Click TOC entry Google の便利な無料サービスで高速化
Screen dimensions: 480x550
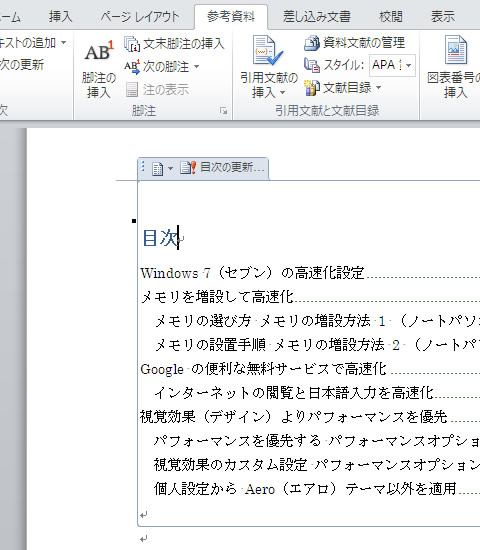pyautogui.click(x=264, y=369)
